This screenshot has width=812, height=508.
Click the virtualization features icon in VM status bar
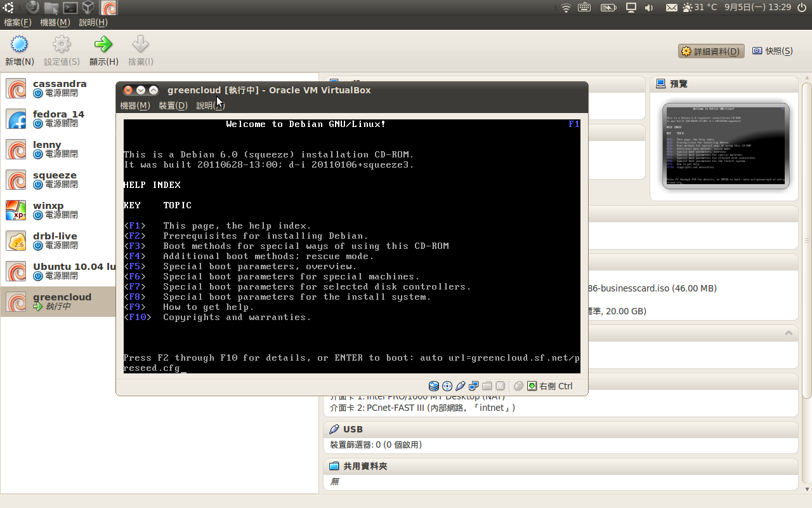click(x=501, y=386)
